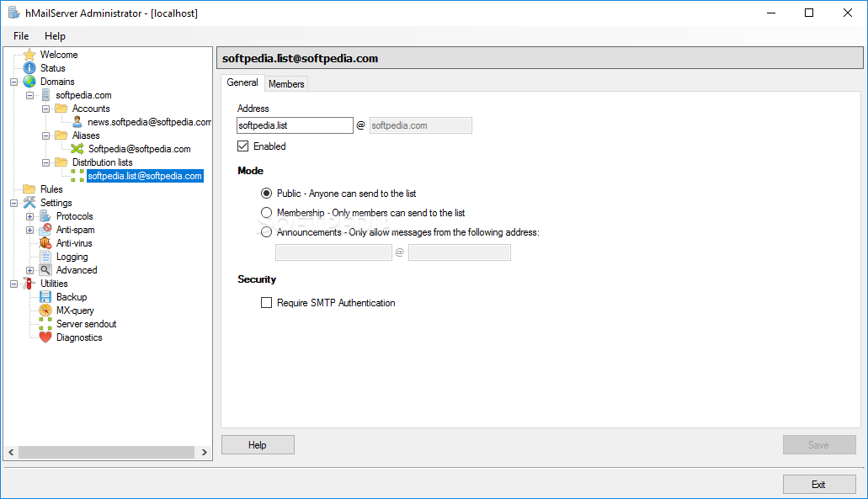Click the news.softpedia account user icon
Image resolution: width=868 pixels, height=499 pixels.
tap(77, 122)
